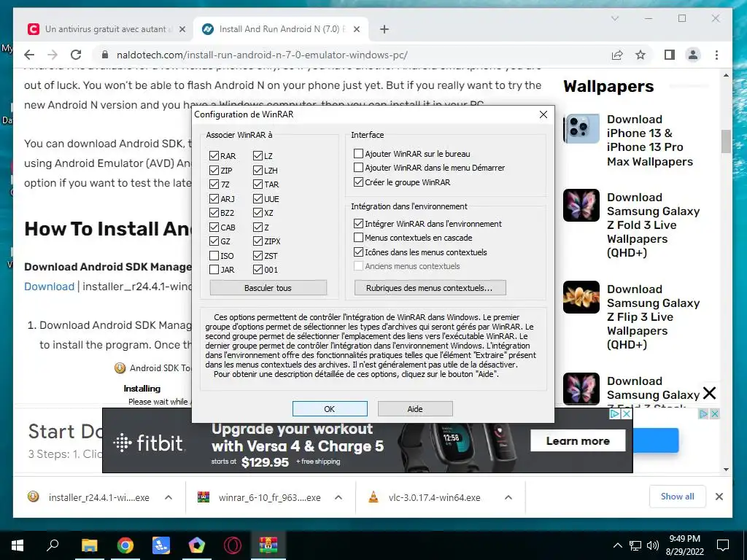747x560 pixels.
Task: Open 'Rubriques des menus contextuels...'
Action: pyautogui.click(x=430, y=287)
